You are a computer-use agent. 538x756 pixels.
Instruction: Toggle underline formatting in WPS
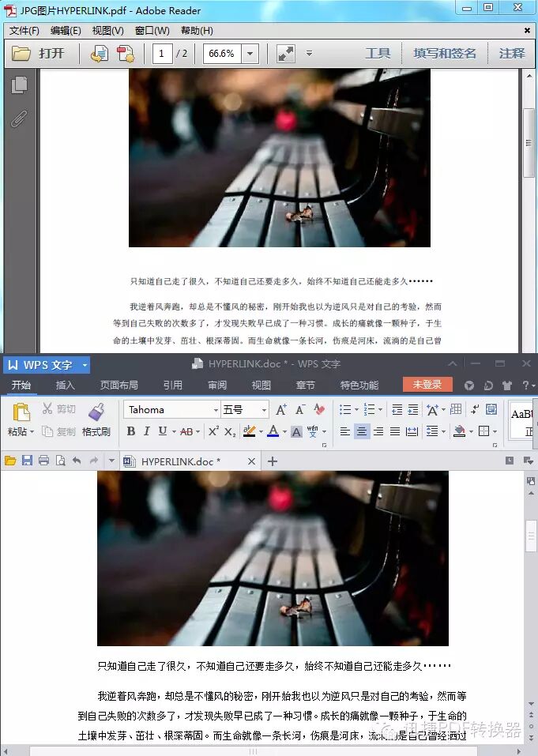point(163,431)
